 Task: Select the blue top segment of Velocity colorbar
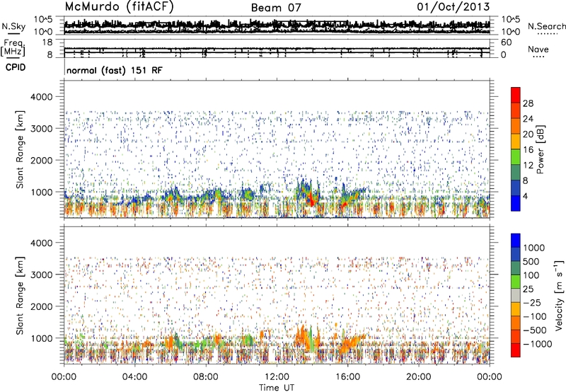click(x=516, y=241)
